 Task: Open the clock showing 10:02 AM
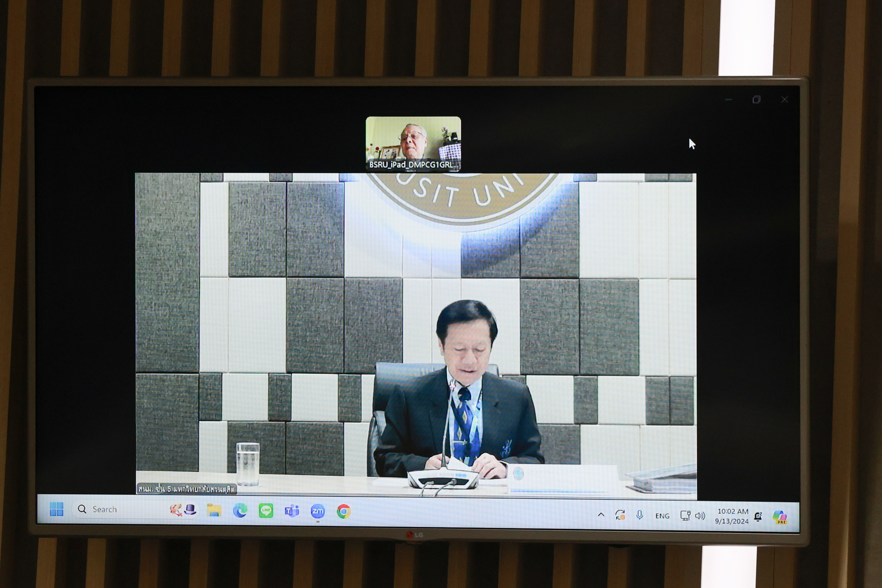(x=732, y=516)
